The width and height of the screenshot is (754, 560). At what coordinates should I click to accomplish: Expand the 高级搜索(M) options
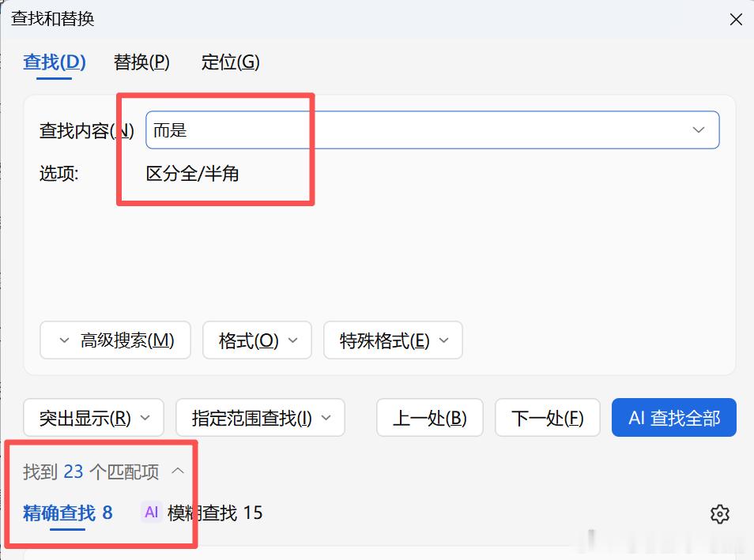[115, 340]
